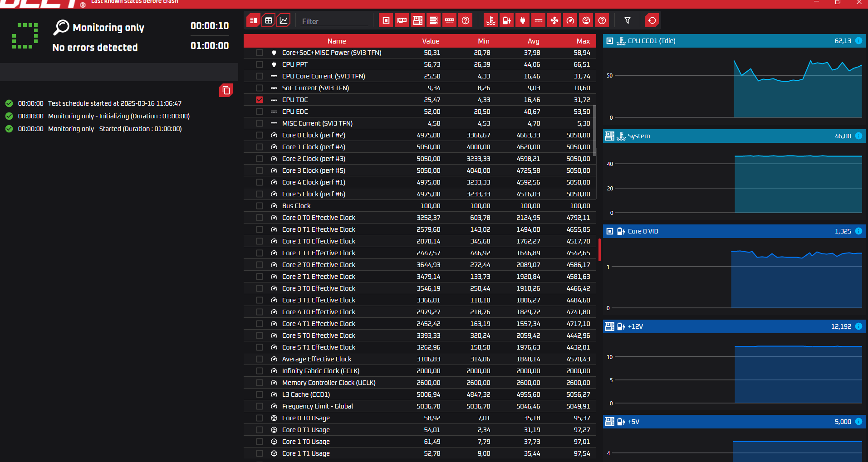The height and width of the screenshot is (462, 868).
Task: Select the +12V graph header
Action: click(x=734, y=326)
